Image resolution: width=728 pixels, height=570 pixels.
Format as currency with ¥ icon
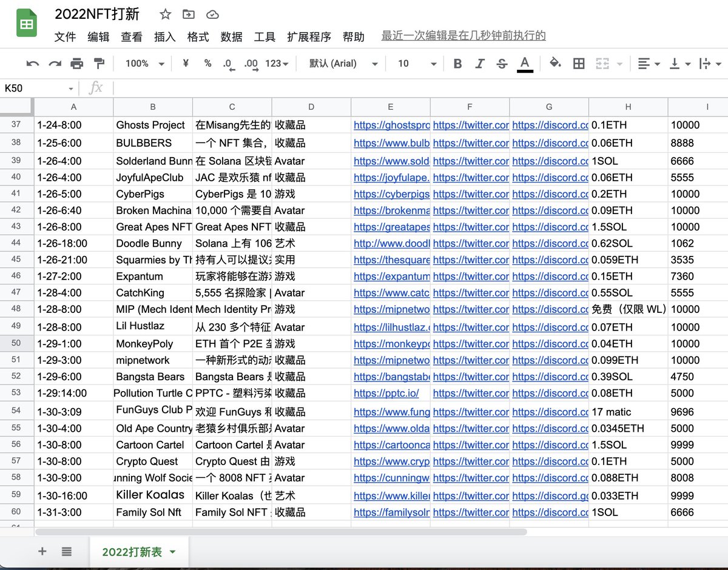(x=186, y=63)
